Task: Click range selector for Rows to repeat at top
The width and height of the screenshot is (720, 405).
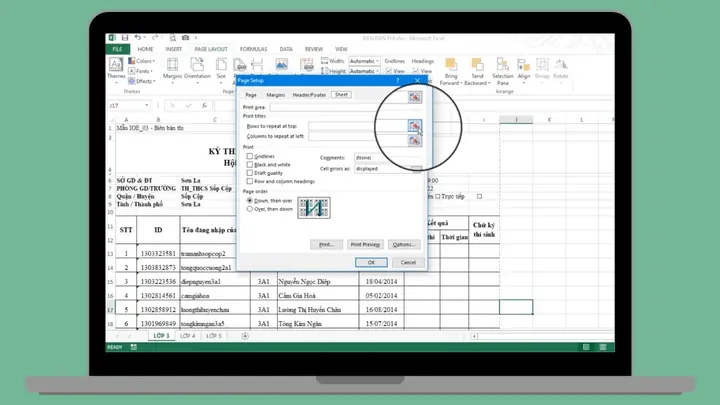Action: 415,126
